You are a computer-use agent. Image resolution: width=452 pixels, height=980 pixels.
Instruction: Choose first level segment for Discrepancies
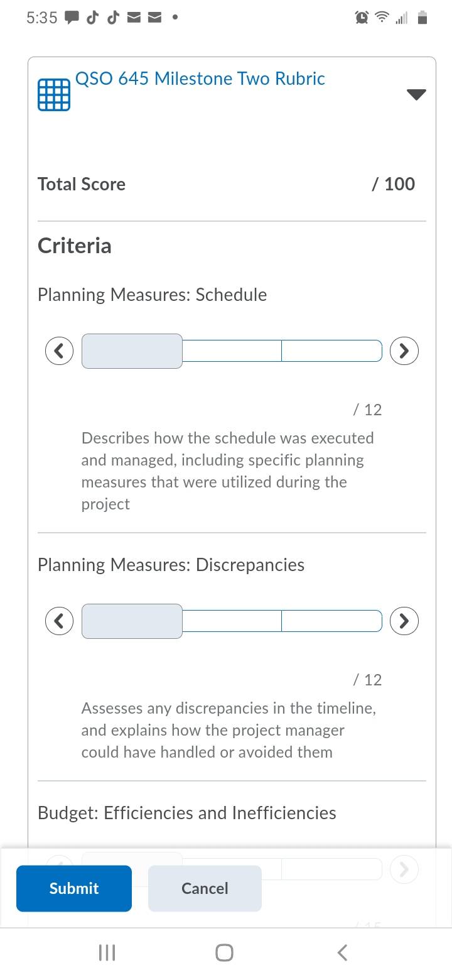[132, 621]
